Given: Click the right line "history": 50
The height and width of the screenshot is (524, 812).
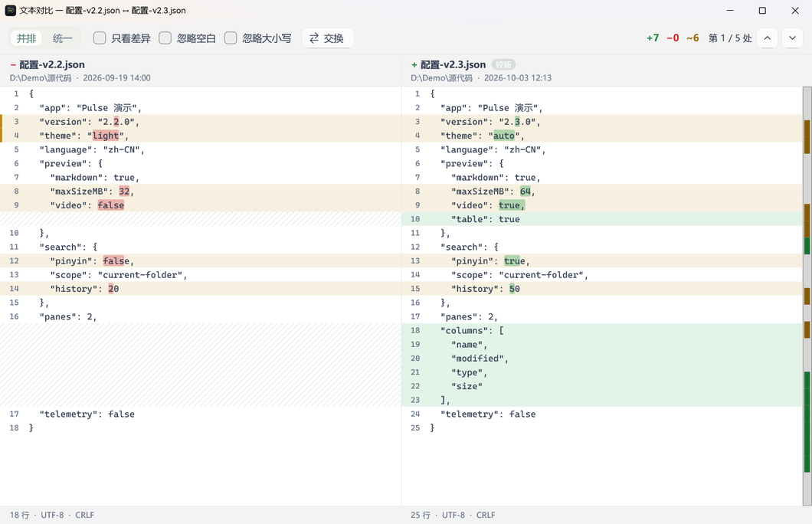Looking at the screenshot, I should [602, 289].
